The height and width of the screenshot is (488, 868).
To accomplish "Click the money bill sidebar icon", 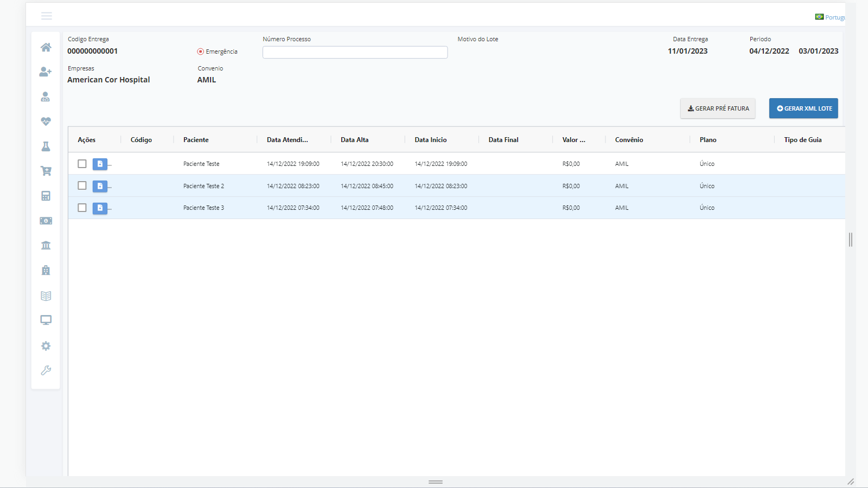I will click(x=46, y=221).
